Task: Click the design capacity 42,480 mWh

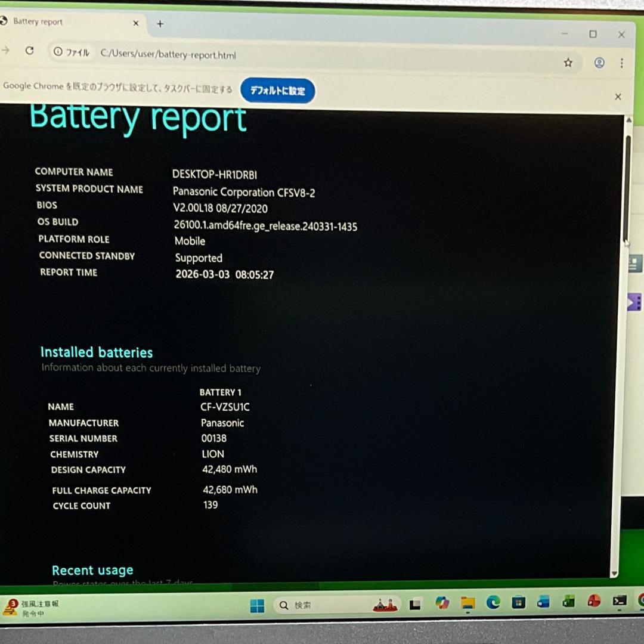Action: (230, 469)
